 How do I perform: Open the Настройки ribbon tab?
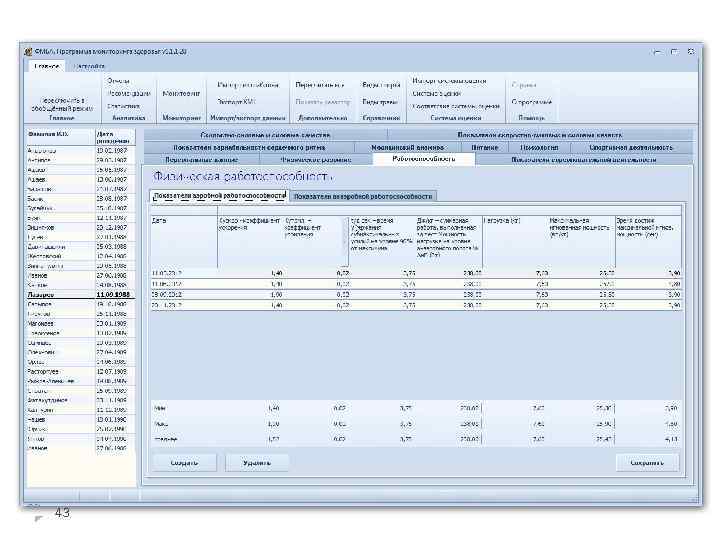[89, 67]
